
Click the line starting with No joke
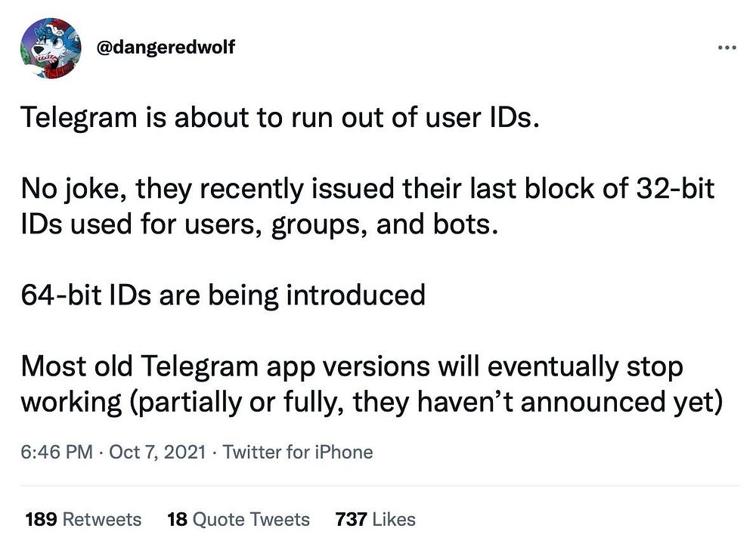pyautogui.click(x=367, y=189)
